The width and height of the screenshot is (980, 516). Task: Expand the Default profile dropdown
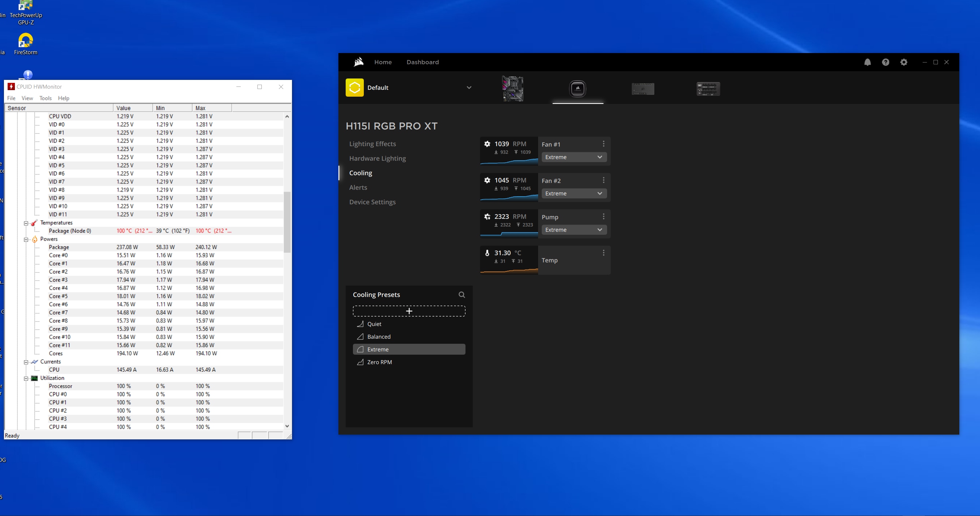coord(469,88)
